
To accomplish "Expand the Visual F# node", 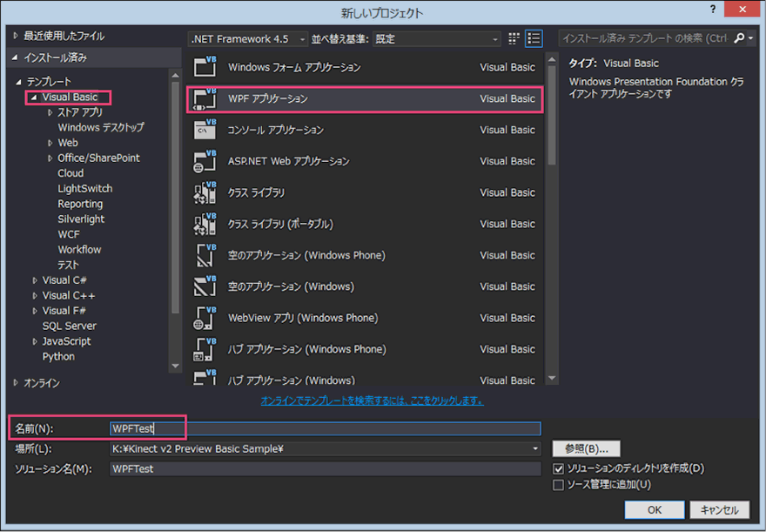I will click(34, 311).
